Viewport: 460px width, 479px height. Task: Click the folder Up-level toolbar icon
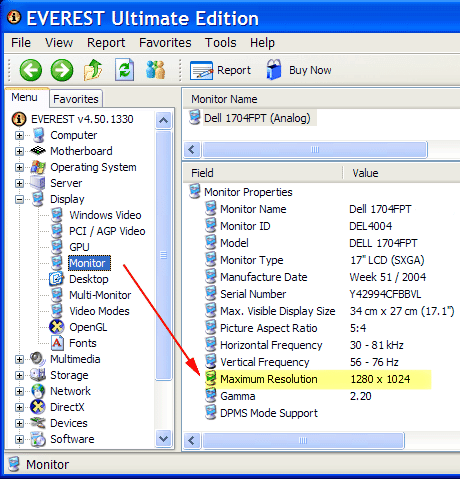click(93, 70)
